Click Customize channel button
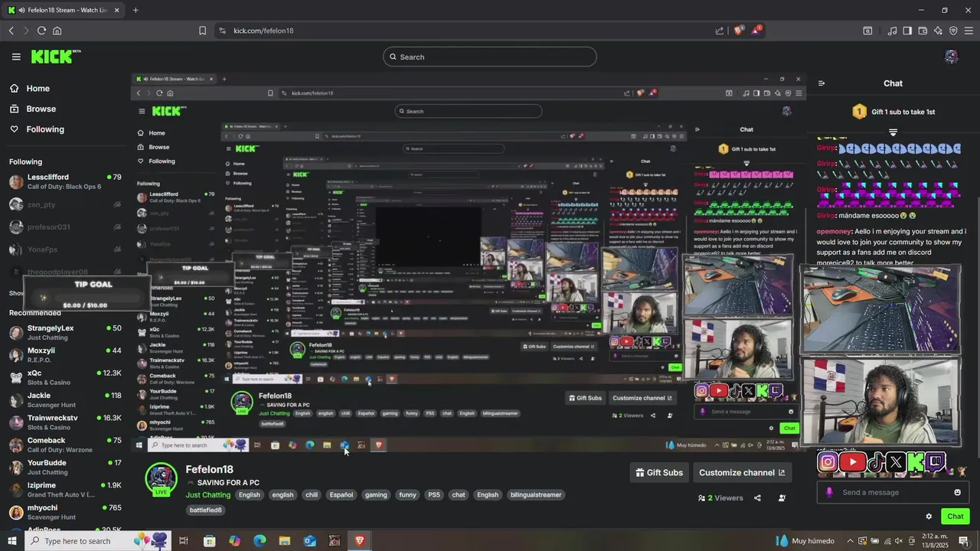 (742, 472)
